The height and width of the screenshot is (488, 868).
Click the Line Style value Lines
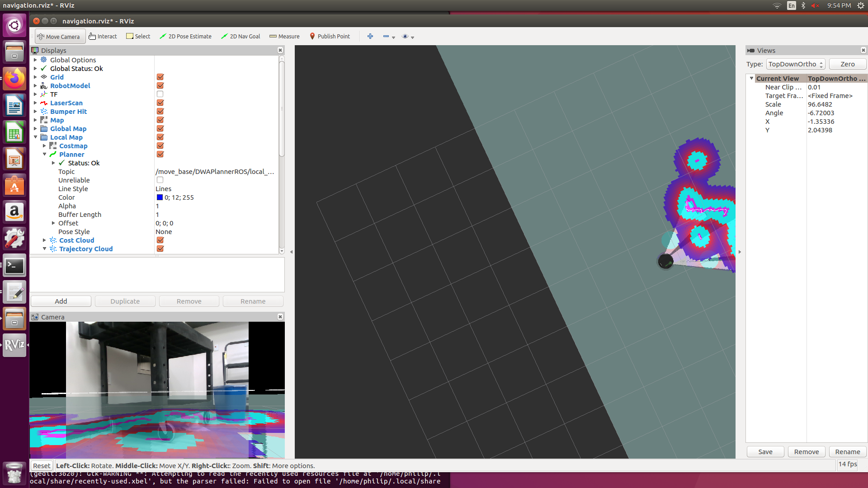pyautogui.click(x=216, y=189)
